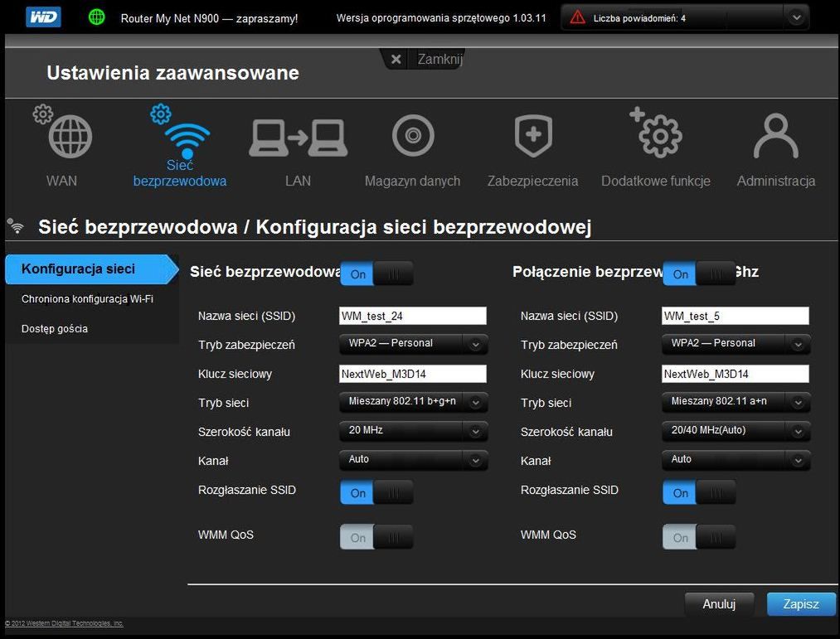Click the Ustawienia zaawansowane heading text
This screenshot has height=639, width=840.
pos(172,73)
